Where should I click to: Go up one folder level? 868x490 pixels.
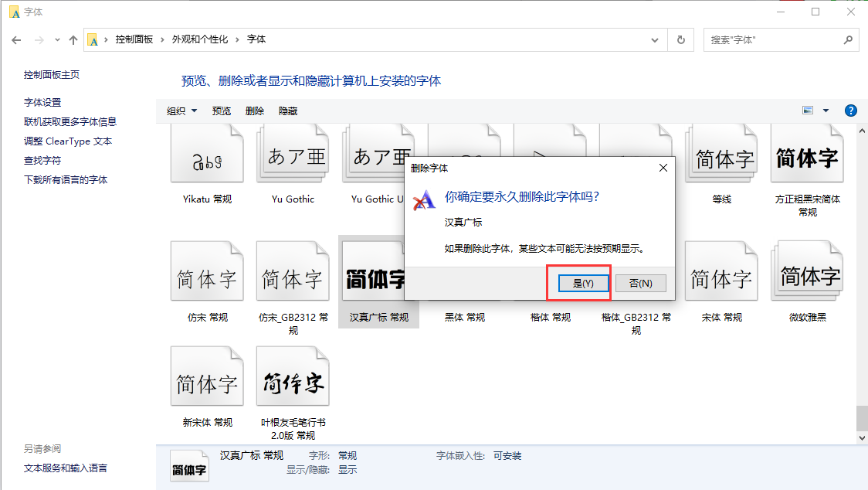point(73,40)
